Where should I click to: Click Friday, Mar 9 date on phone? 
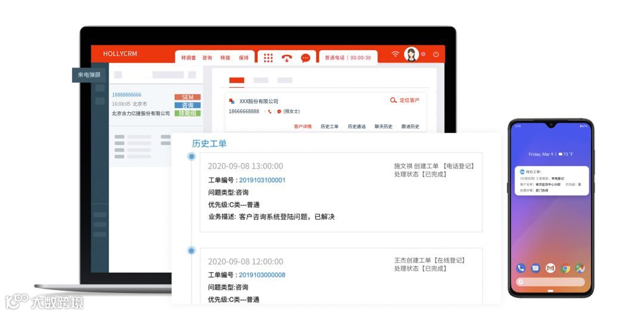(x=541, y=155)
